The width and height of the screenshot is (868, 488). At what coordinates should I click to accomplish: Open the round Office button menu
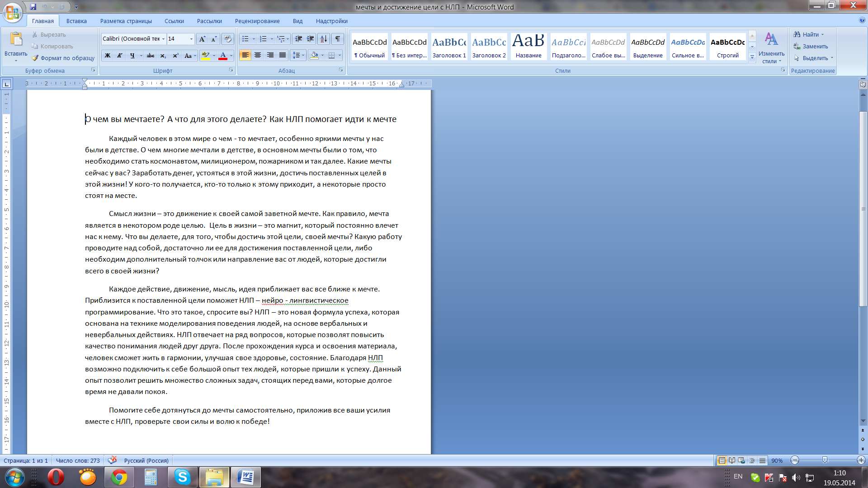click(13, 12)
